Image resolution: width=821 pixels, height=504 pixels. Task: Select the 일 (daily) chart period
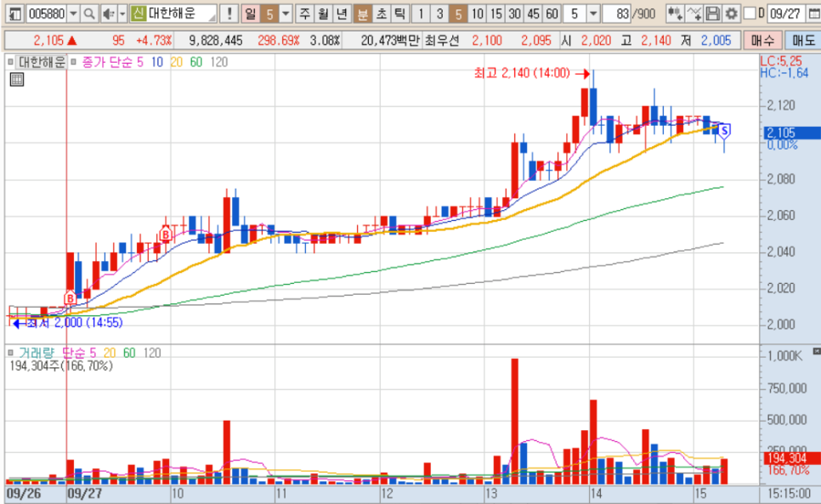(x=251, y=14)
